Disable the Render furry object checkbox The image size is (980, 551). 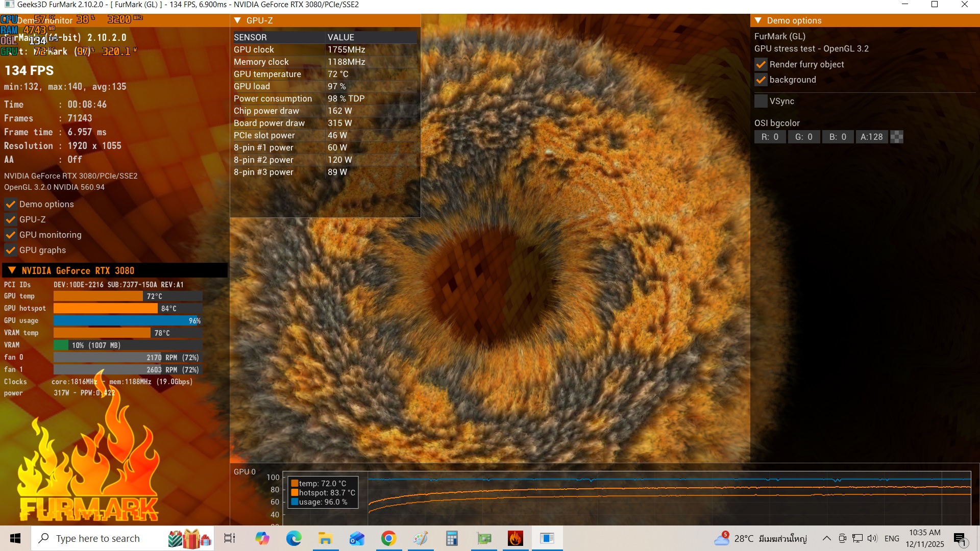(x=761, y=65)
